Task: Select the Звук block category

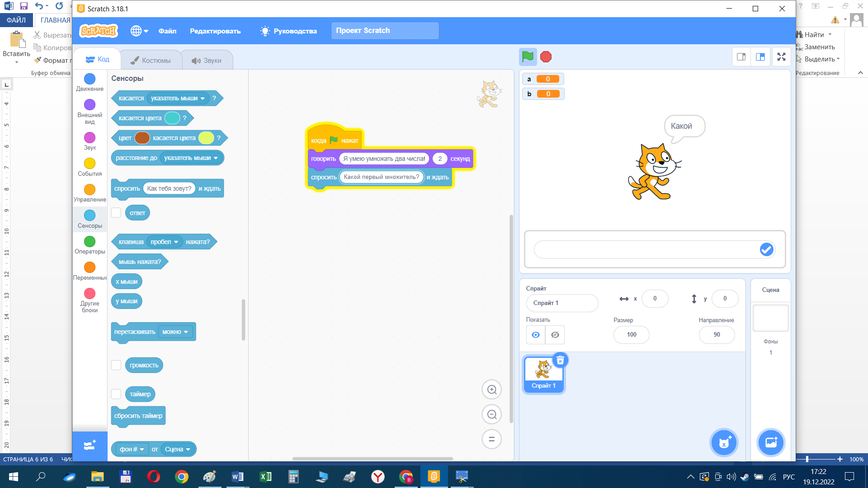Action: (90, 141)
